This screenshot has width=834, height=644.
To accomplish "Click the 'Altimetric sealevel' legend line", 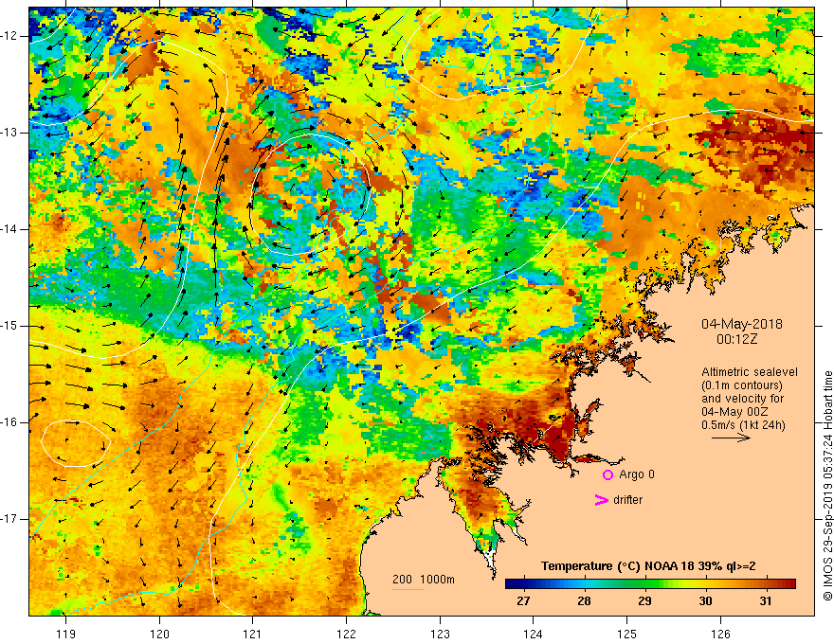I will (x=750, y=372).
